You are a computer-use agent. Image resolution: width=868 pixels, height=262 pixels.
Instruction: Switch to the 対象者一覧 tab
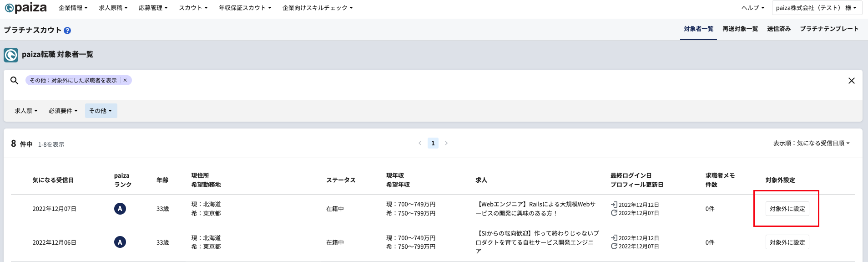699,29
